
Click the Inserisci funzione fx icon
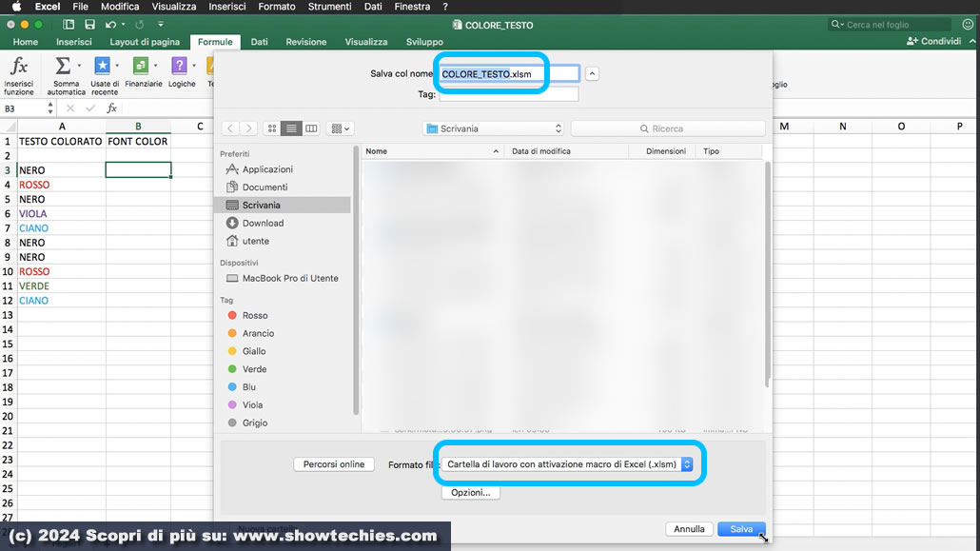[x=19, y=67]
